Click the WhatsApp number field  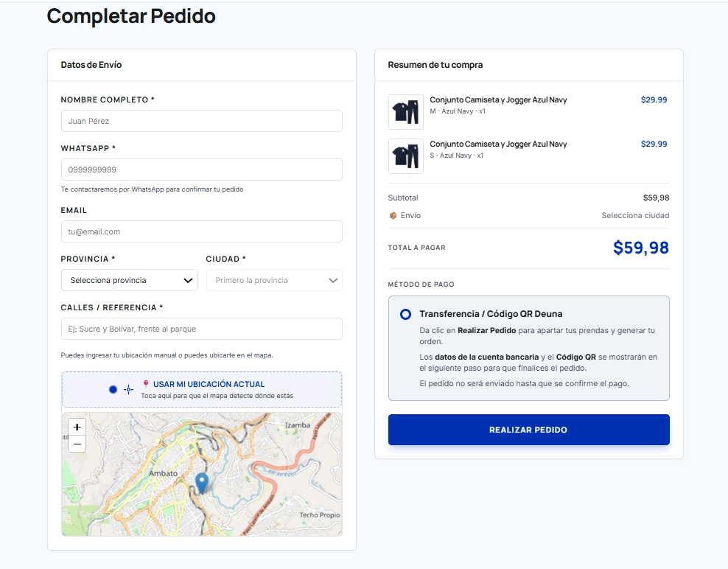201,169
